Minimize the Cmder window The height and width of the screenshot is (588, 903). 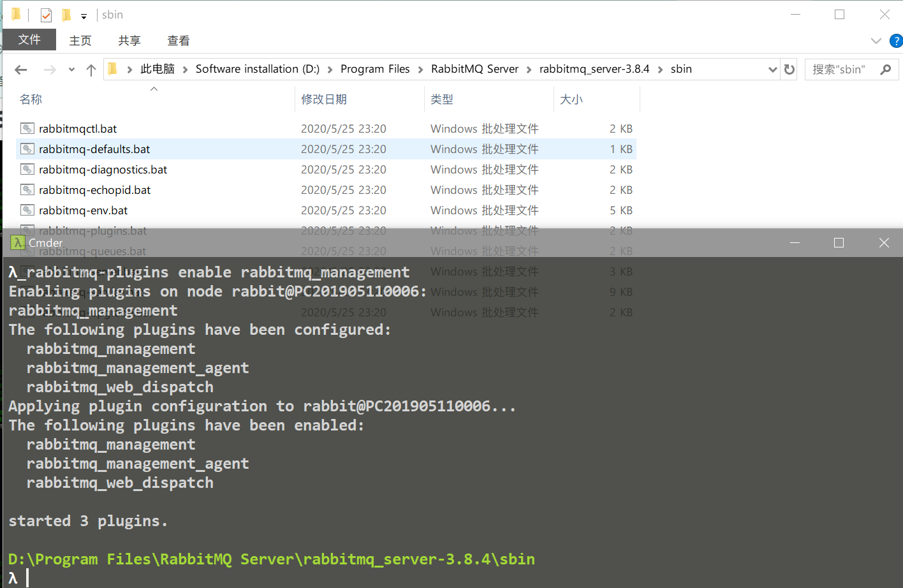(x=795, y=242)
